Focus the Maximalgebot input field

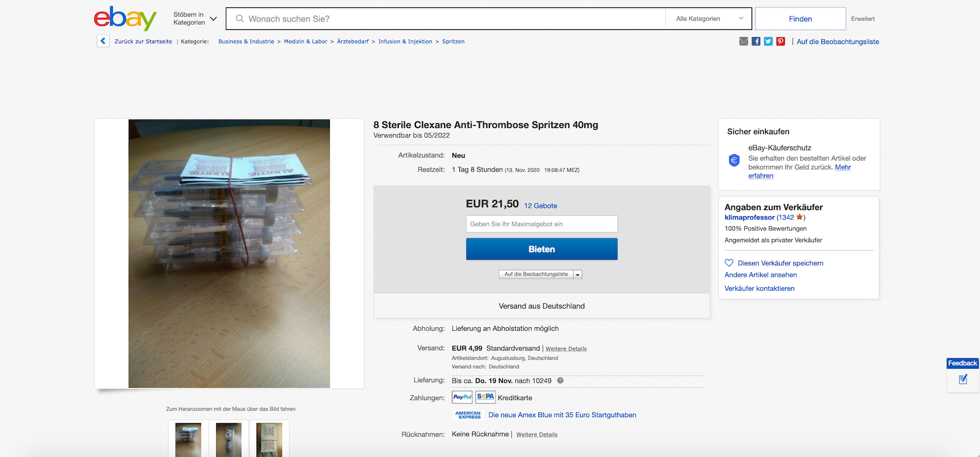tap(541, 224)
